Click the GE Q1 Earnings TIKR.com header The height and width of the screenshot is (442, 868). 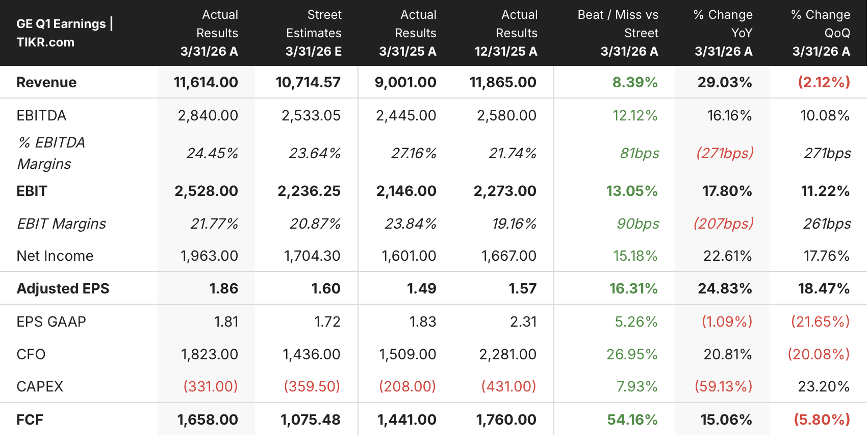coord(65,33)
